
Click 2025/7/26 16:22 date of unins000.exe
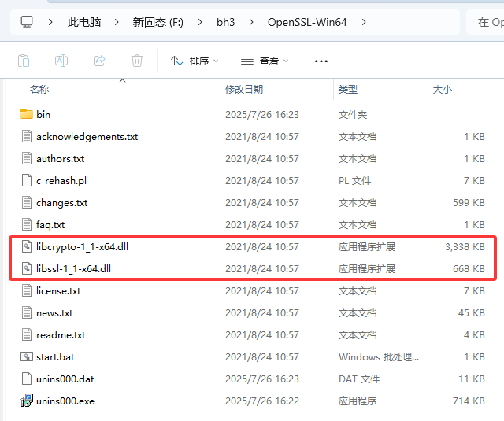tap(262, 401)
